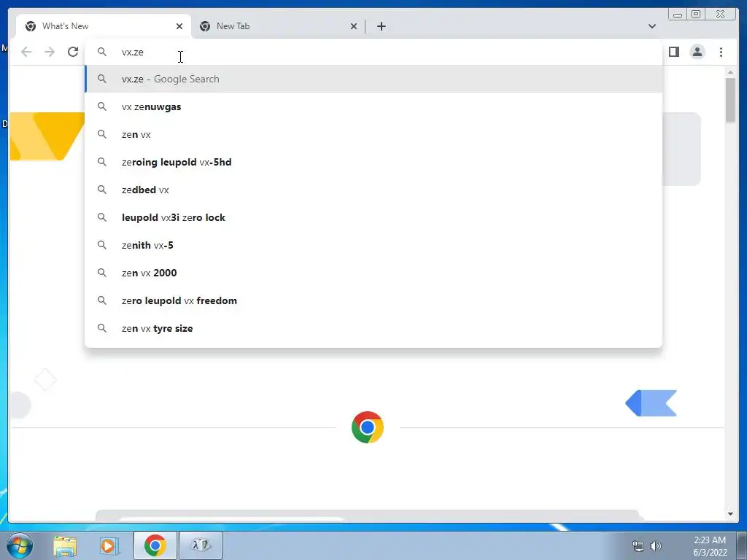Screen dimensions: 747x560
Task: Open the Windows Start button
Action: click(x=20, y=545)
